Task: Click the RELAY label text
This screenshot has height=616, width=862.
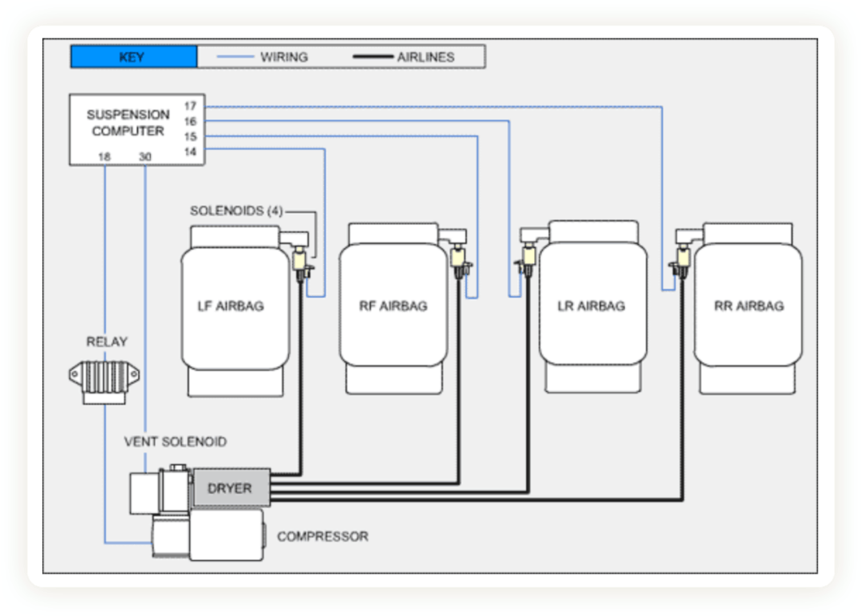Action: pos(107,342)
